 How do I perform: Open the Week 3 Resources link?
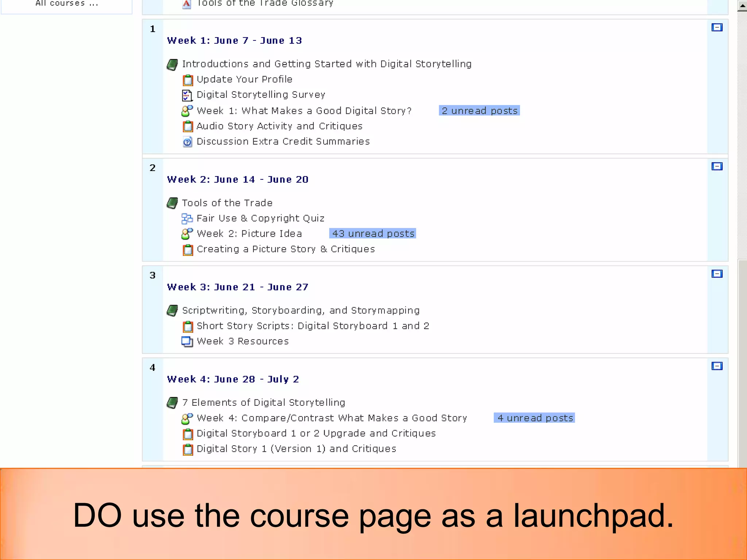243,341
